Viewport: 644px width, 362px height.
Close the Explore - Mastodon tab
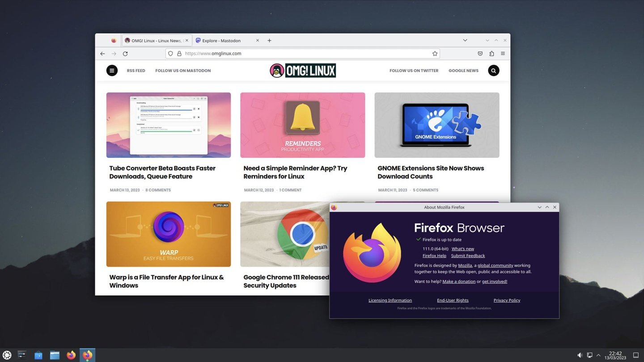point(257,41)
